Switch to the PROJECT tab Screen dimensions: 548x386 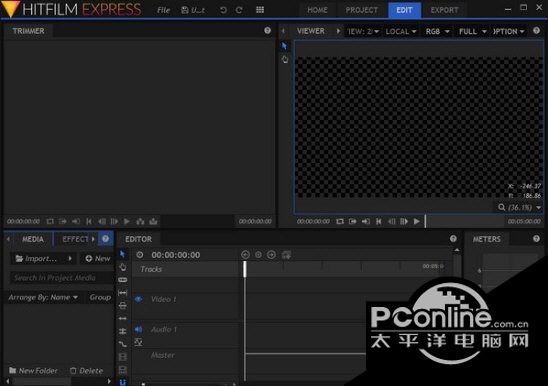click(x=361, y=10)
